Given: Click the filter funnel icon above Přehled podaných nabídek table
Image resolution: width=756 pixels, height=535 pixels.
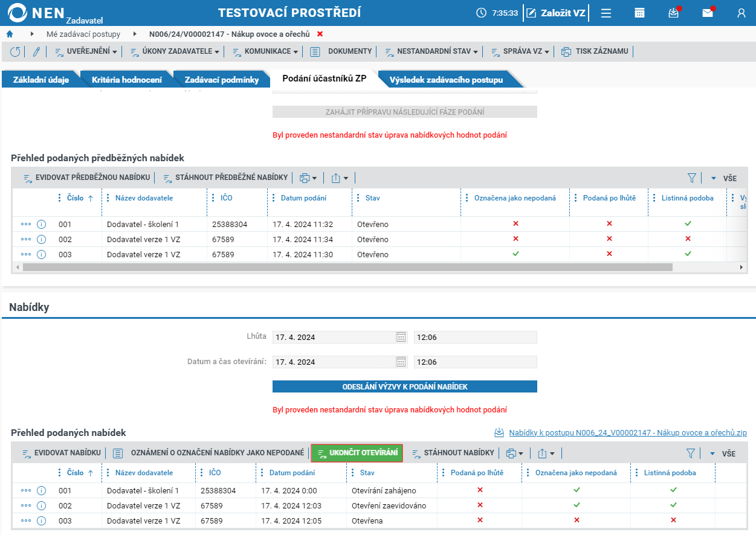Looking at the screenshot, I should (692, 453).
